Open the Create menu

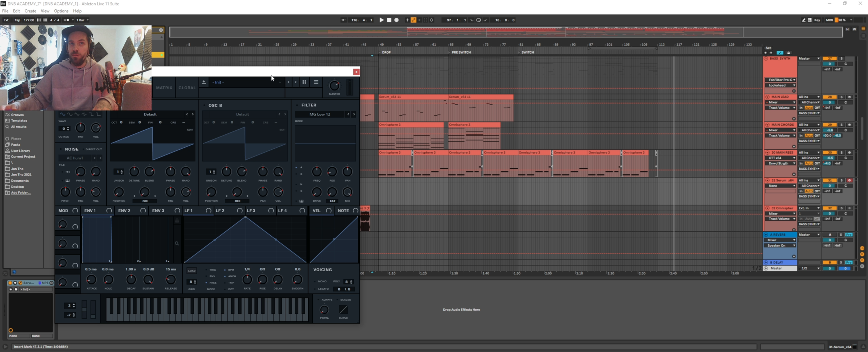click(30, 11)
